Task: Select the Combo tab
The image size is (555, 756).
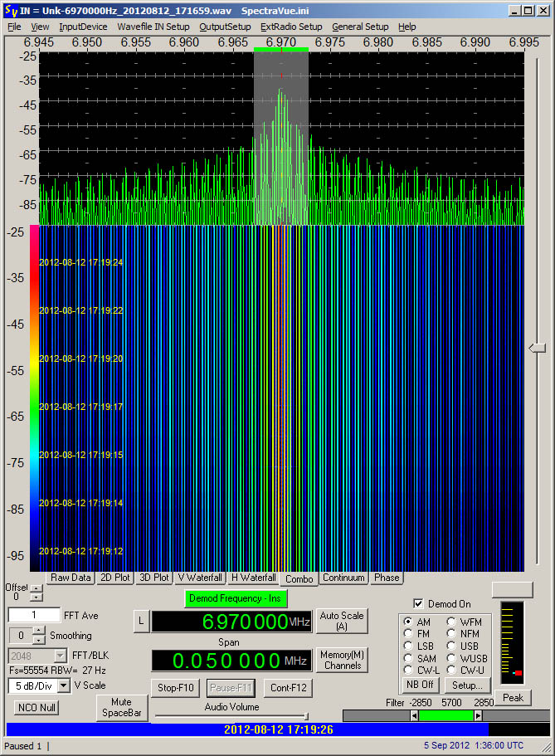Action: click(299, 578)
